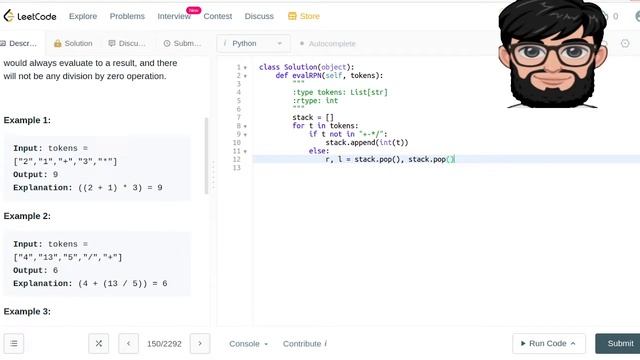The image size is (640, 360).
Task: Collapse the if block fold arrow on line 9
Action: tap(245, 135)
